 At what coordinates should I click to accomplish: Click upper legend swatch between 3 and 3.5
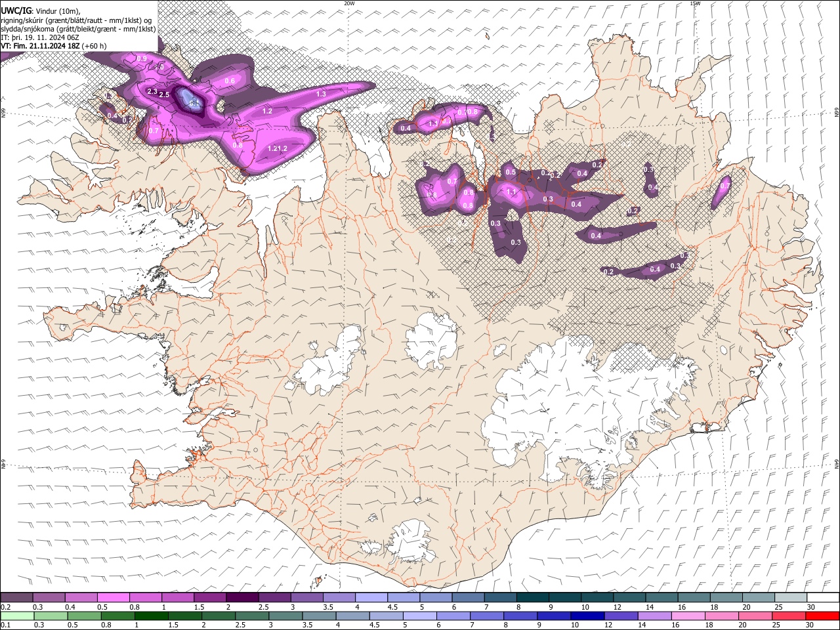coord(306,598)
